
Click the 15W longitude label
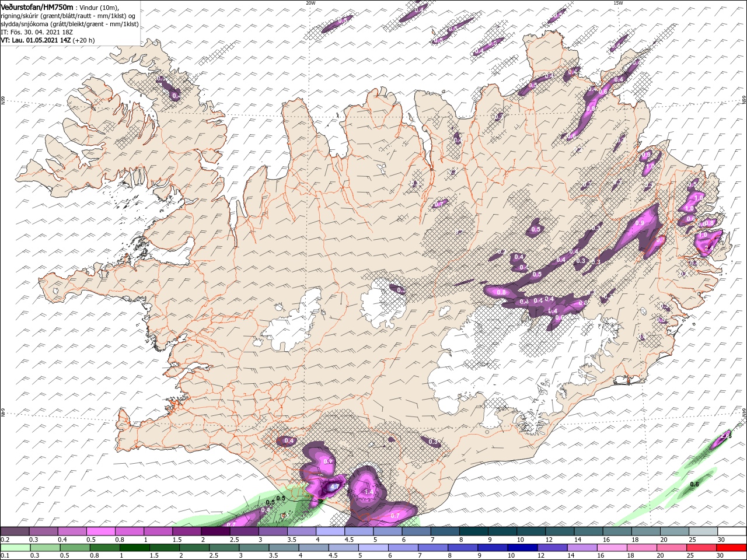click(617, 3)
